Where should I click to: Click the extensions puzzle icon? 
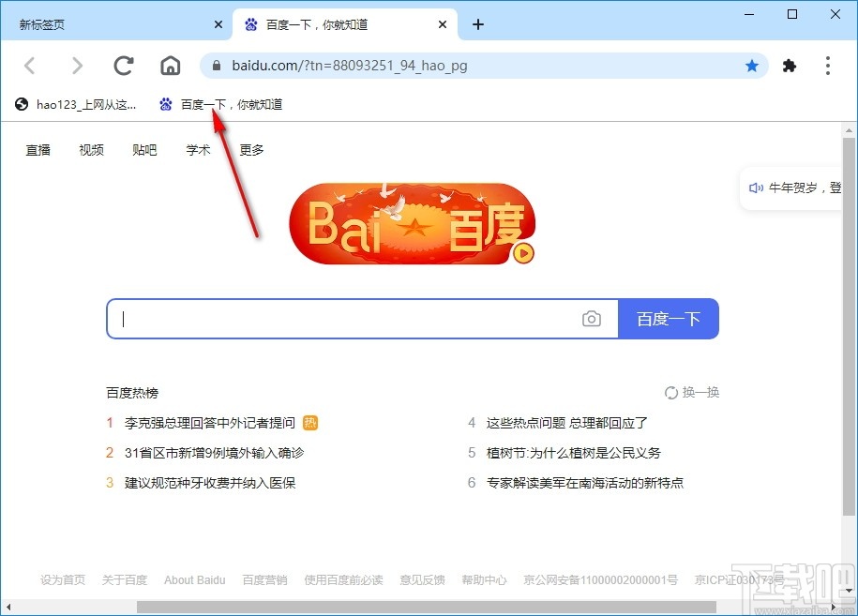(x=789, y=66)
